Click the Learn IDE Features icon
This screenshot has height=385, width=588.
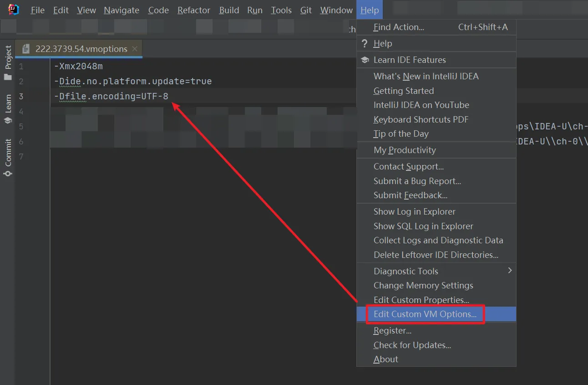363,60
